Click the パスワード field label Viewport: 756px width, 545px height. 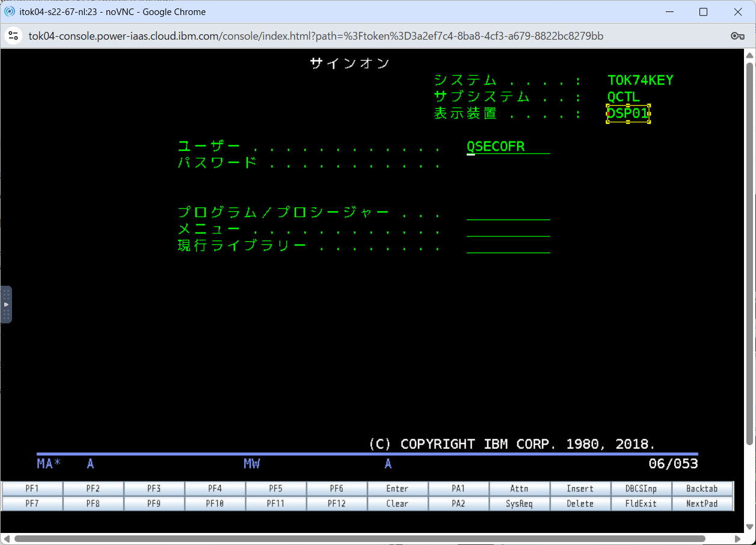pos(218,163)
